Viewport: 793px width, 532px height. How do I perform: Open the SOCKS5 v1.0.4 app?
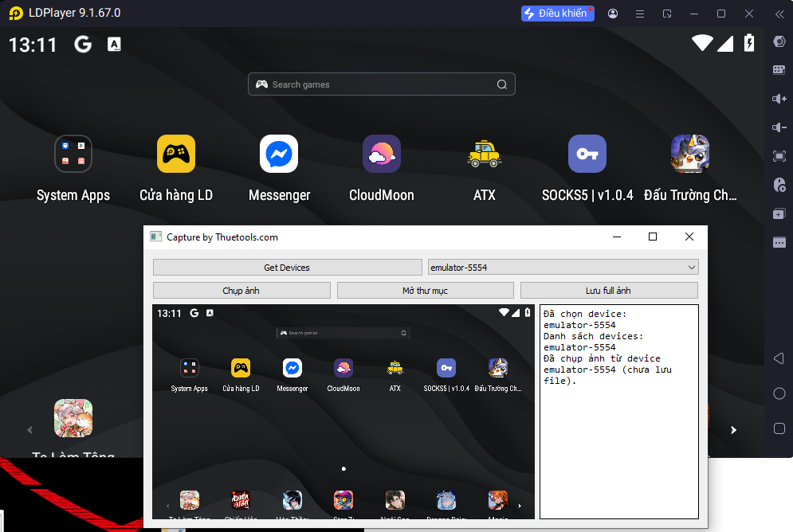[x=587, y=155]
